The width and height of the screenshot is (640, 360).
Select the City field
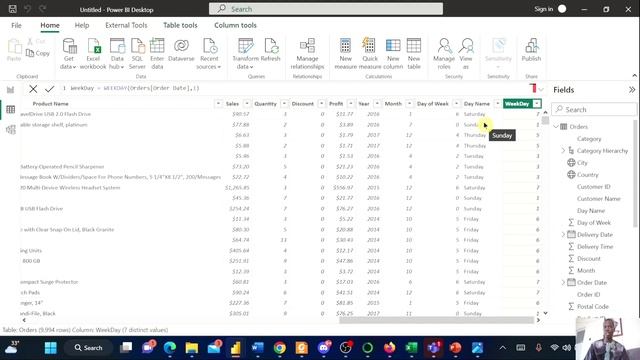click(582, 163)
